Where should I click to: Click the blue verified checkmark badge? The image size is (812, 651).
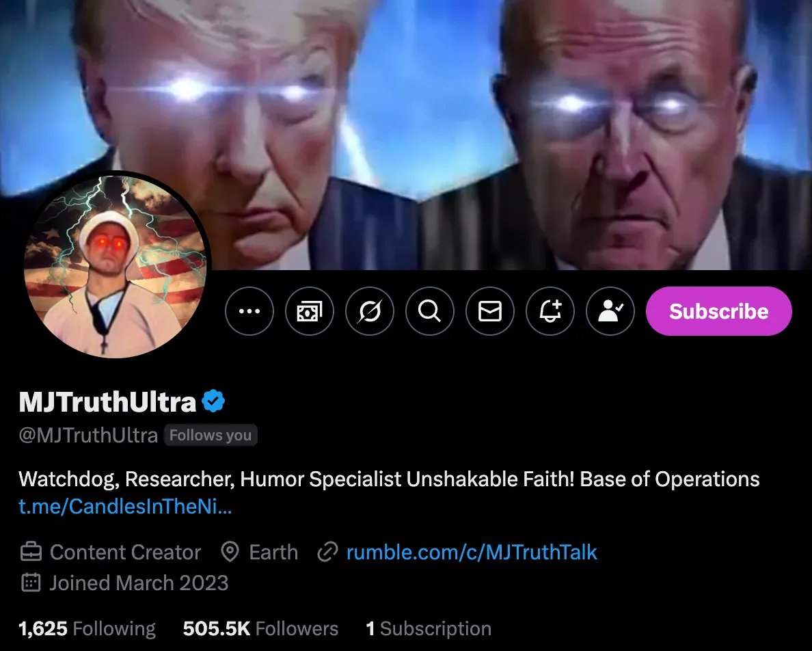point(213,401)
